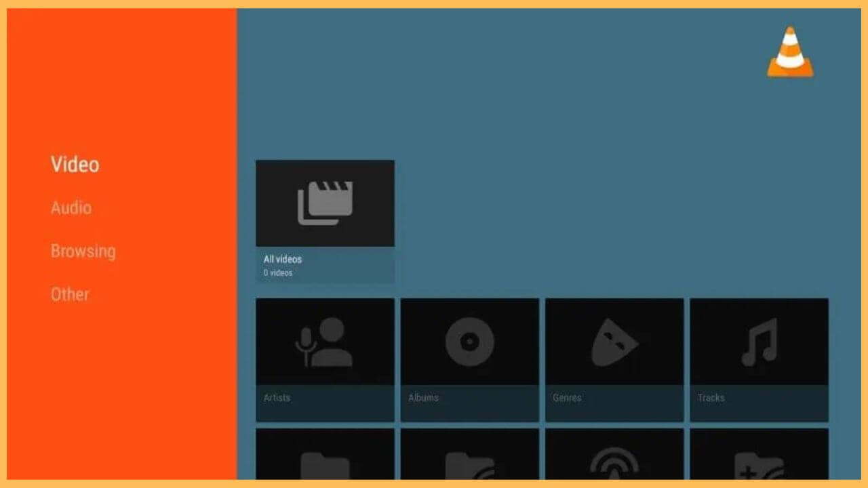
Task: Click the VLC cone logo
Action: 789,52
